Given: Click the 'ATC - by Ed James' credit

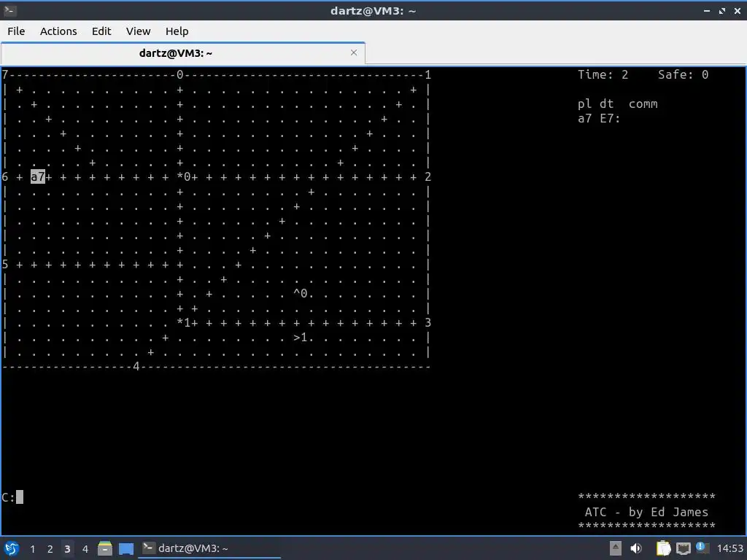Looking at the screenshot, I should tap(646, 512).
